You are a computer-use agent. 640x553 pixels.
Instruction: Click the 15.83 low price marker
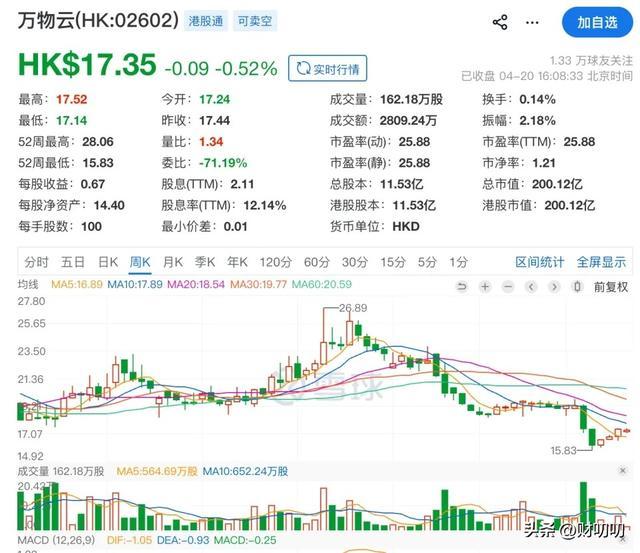point(563,451)
